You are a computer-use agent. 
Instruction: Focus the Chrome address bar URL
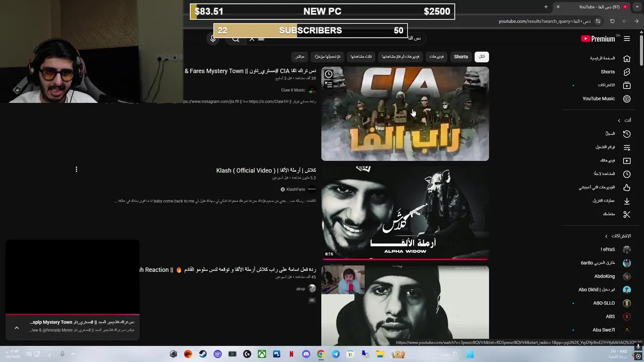[543, 21]
